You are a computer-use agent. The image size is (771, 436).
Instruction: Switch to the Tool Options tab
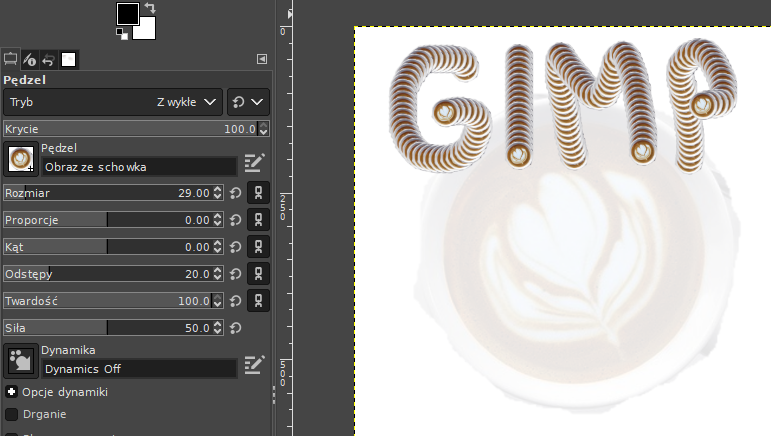[x=10, y=59]
